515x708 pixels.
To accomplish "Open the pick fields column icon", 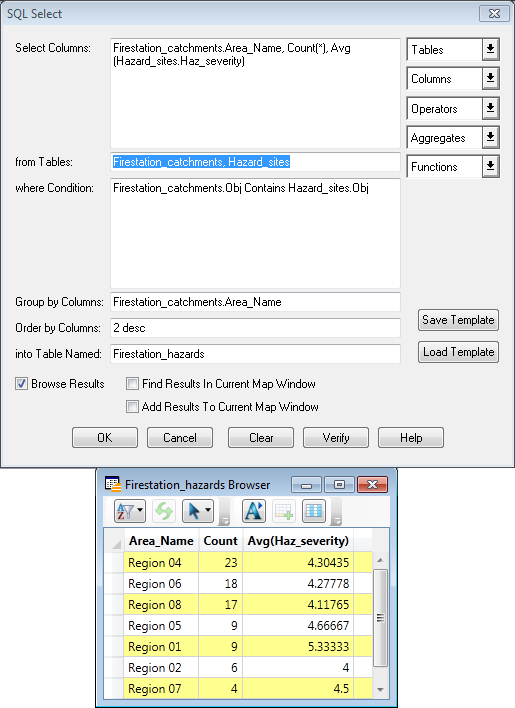I will point(314,511).
